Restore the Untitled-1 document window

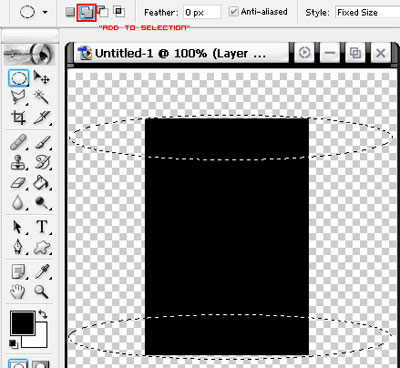coord(355,53)
